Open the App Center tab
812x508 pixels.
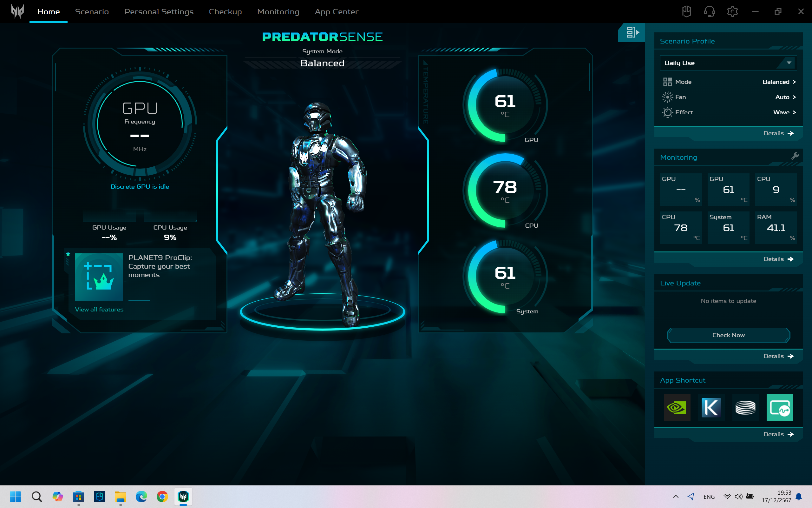click(x=337, y=11)
